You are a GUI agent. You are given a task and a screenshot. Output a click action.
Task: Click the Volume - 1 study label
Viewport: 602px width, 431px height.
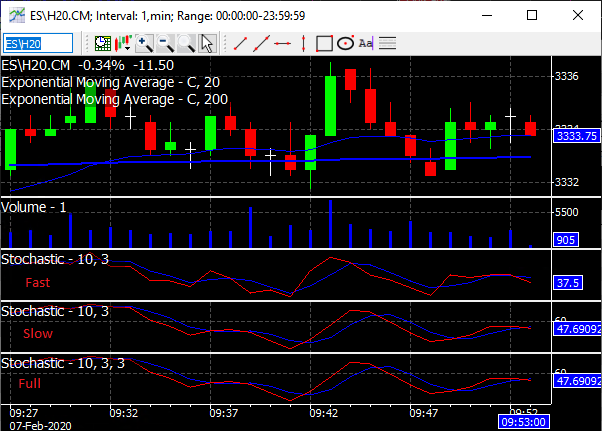35,206
